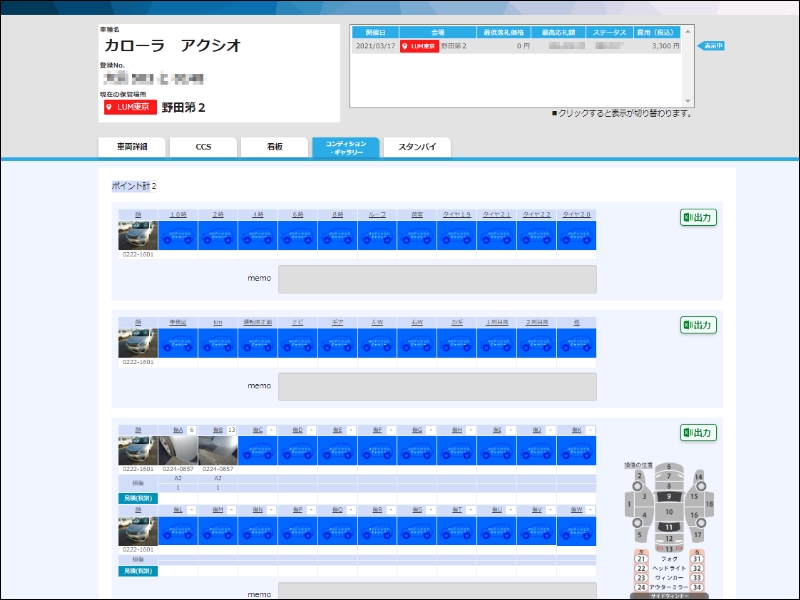Open the dropdown next to 傷B

point(231,429)
